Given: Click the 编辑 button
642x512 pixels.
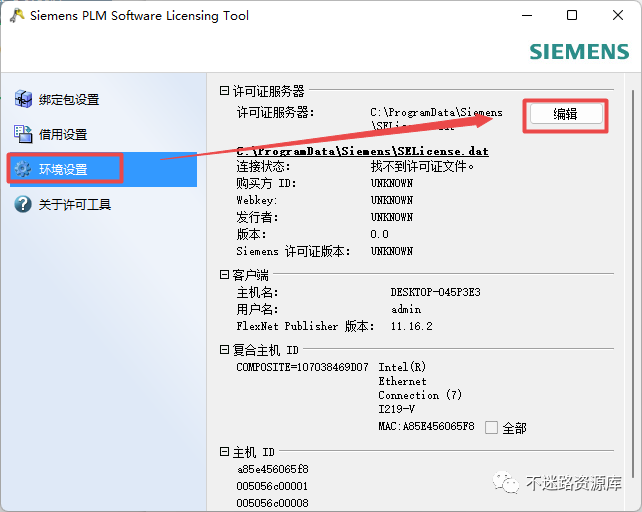Looking at the screenshot, I should pos(566,114).
